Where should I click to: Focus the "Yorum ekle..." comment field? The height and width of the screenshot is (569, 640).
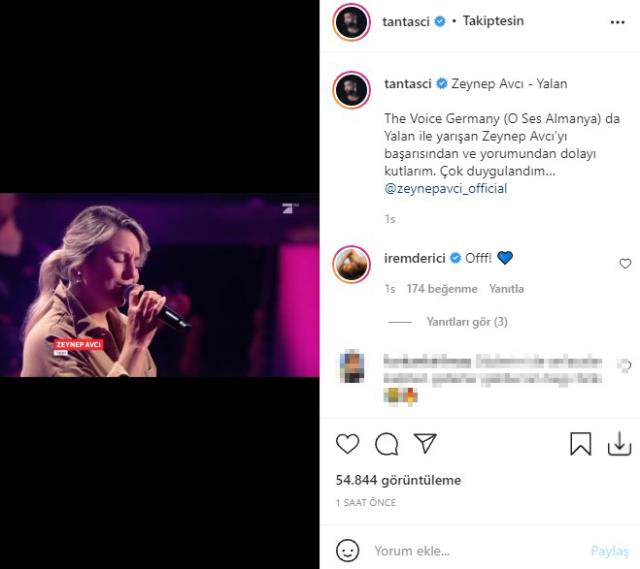[x=470, y=551]
